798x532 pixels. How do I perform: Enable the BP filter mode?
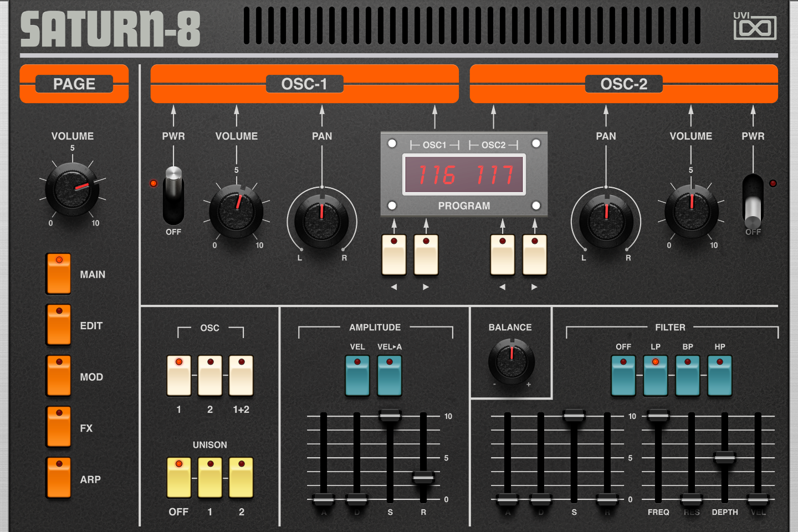point(688,376)
